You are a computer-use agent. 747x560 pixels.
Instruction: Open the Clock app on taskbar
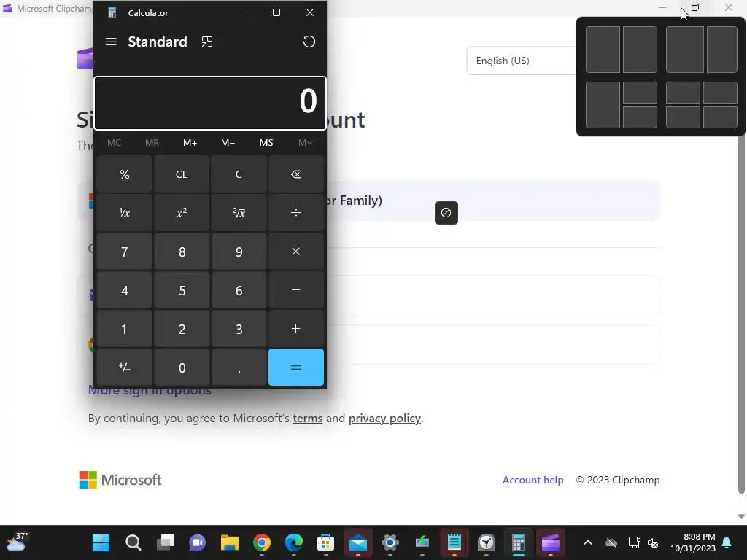(x=487, y=542)
